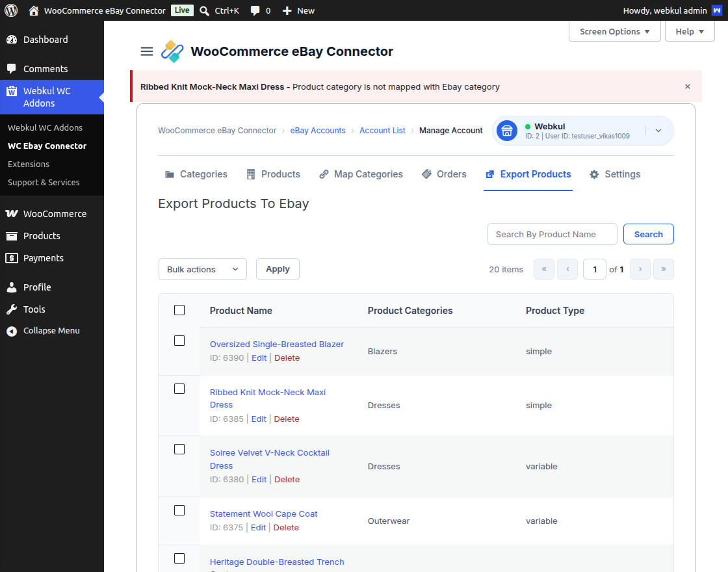Screen dimensions: 728x572
Task: Click the Tools wrench icon in sidebar
Action: (12, 309)
